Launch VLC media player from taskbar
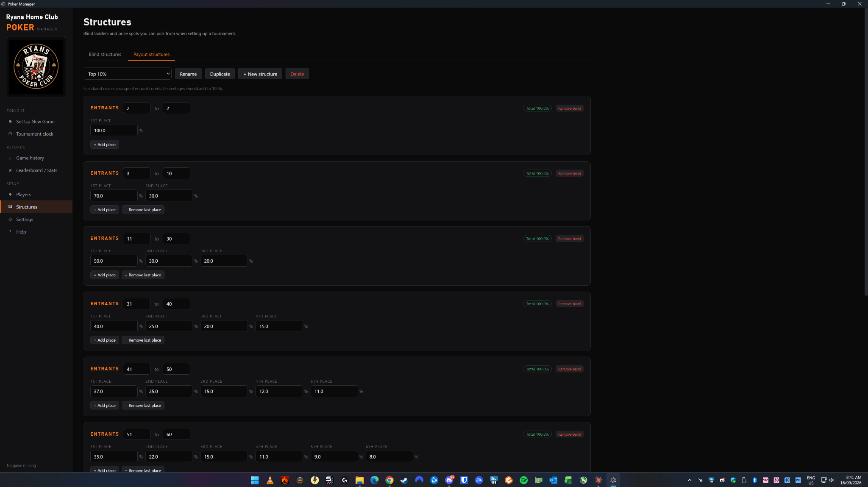Screen dimensions: 868x487 270,480
